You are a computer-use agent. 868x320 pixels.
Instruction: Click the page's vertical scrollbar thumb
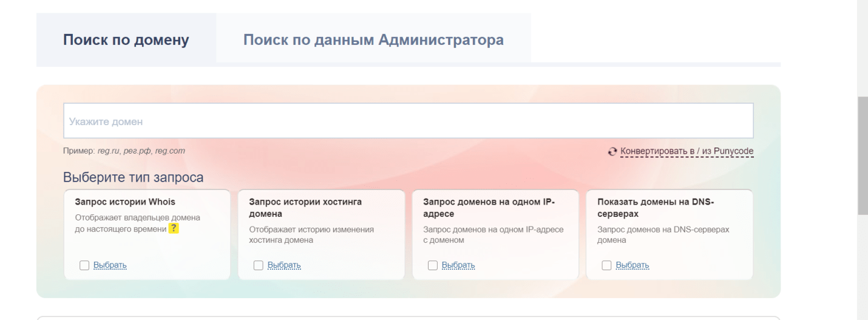point(862,155)
